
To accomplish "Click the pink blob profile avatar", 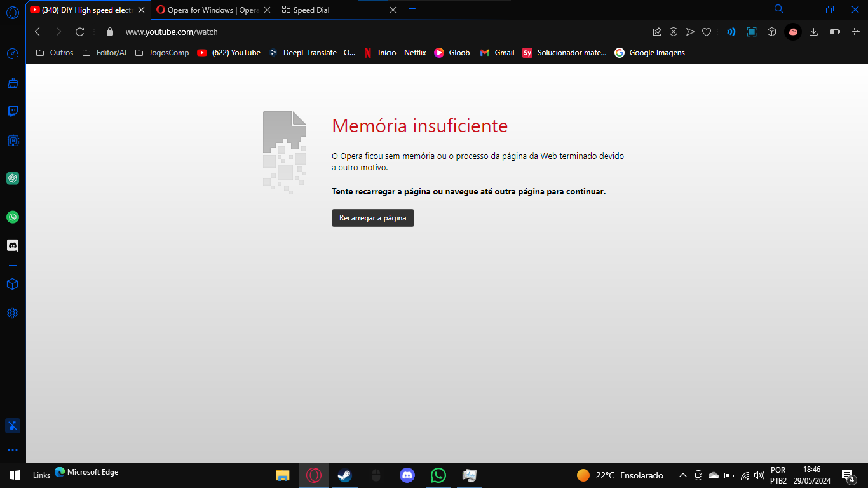I will point(793,32).
